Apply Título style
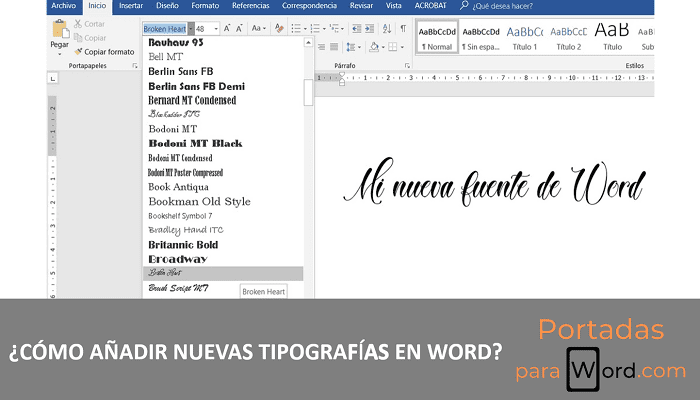Image resolution: width=700 pixels, height=400 pixels. tap(612, 38)
